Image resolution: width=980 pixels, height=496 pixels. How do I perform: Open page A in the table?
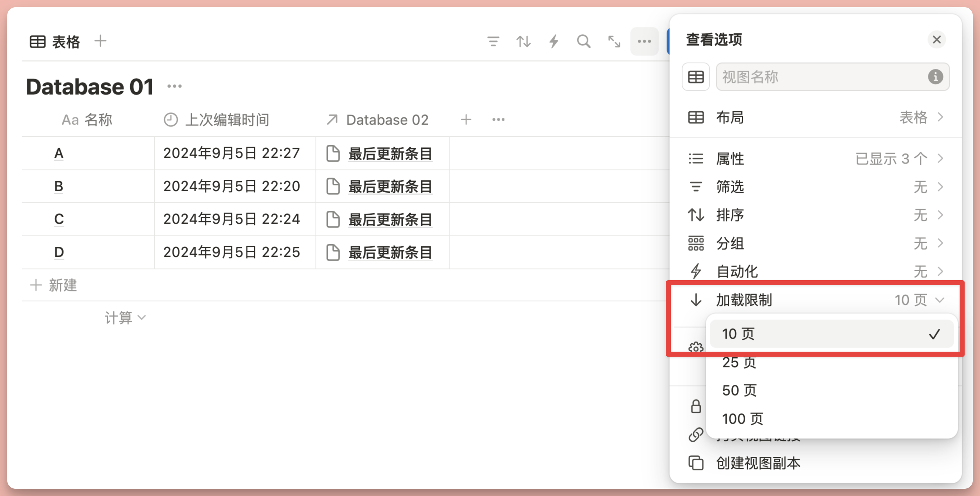[x=59, y=153]
